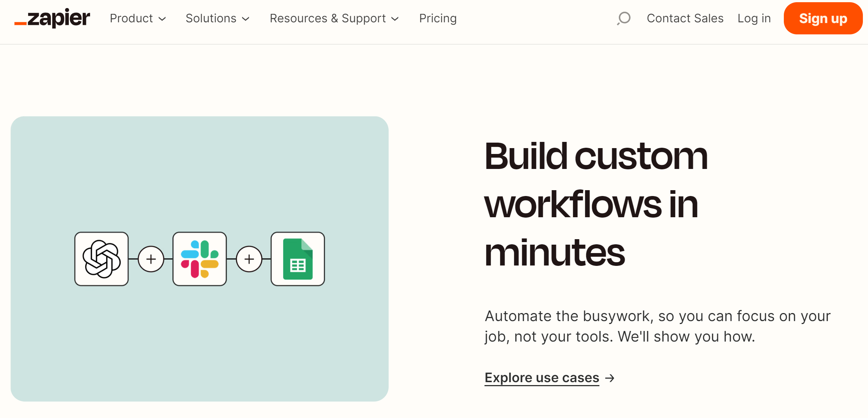Expand the Product dropdown chevron

click(x=162, y=19)
